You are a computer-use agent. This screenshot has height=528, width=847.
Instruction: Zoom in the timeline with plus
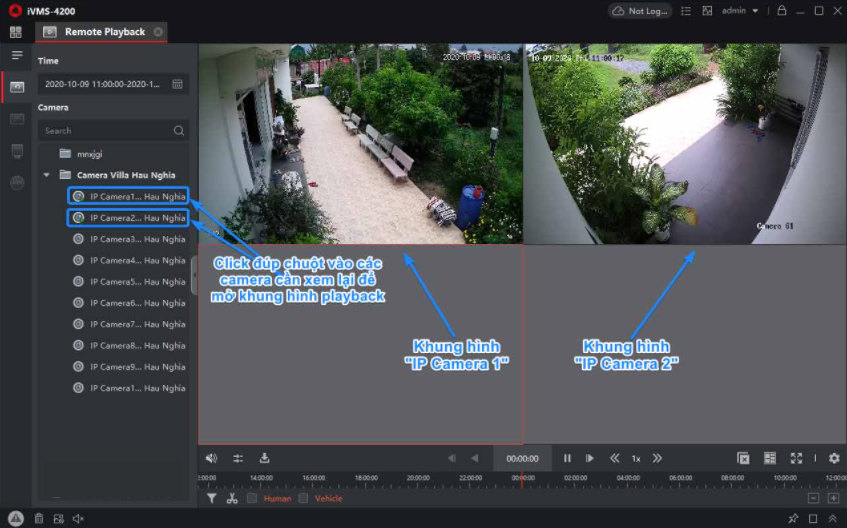pos(833,498)
